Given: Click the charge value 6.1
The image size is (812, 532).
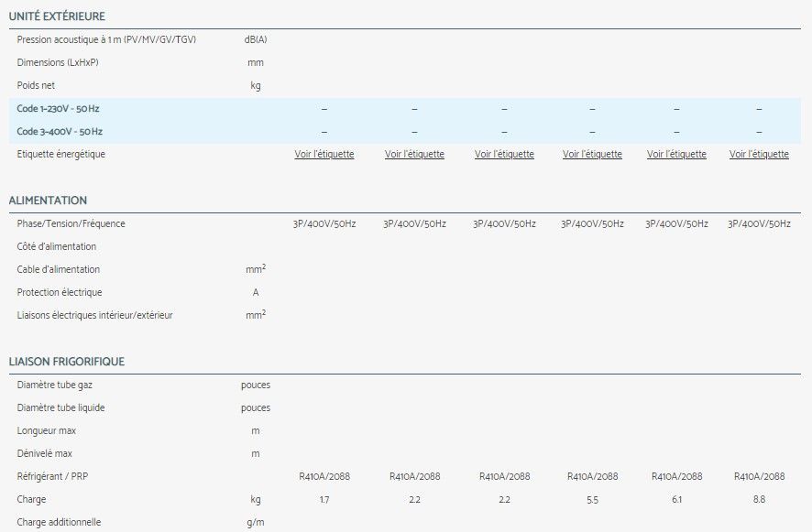Looking at the screenshot, I should pos(676,500).
